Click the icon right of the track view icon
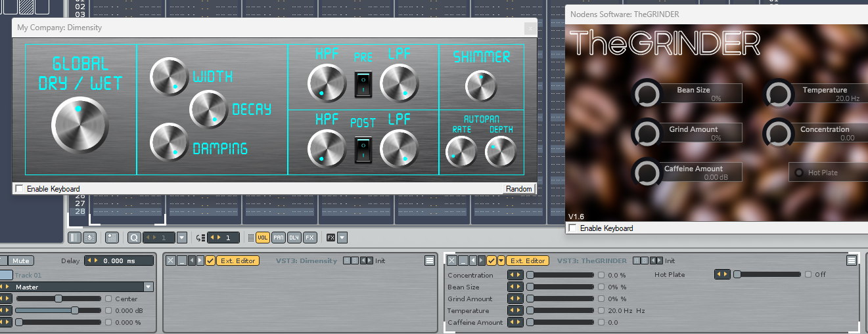The width and height of the screenshot is (868, 334). [90, 238]
